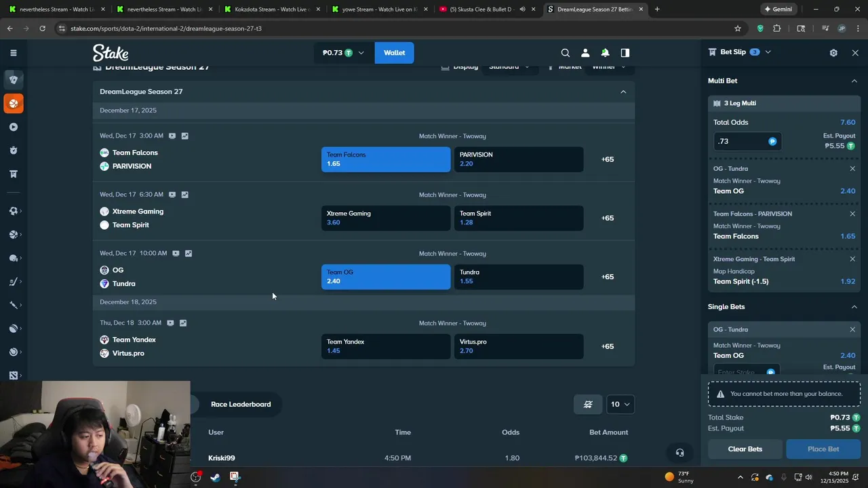Open statistics icon for Xtreme Gaming match
This screenshot has height=488, width=868.
point(184,195)
